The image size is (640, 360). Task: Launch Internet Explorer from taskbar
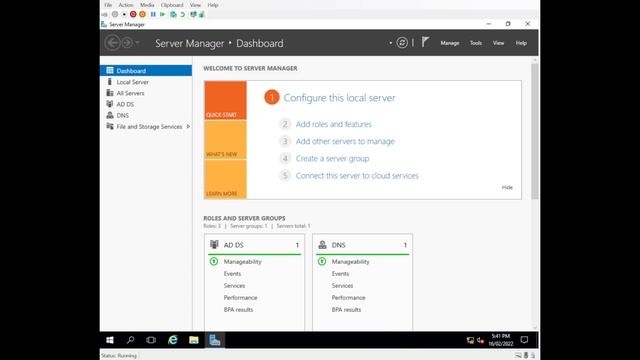coord(173,340)
